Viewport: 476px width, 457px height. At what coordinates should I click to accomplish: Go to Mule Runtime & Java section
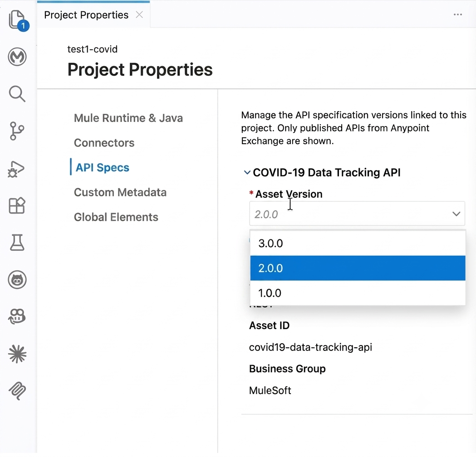(128, 118)
